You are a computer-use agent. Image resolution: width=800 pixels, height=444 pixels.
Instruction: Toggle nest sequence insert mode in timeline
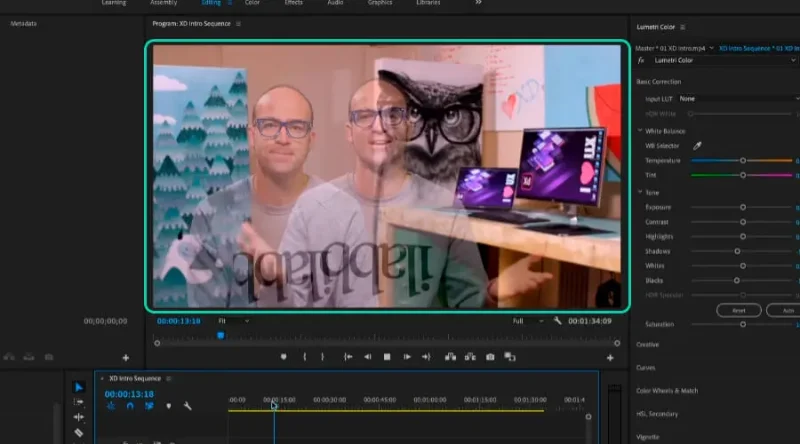pos(111,406)
